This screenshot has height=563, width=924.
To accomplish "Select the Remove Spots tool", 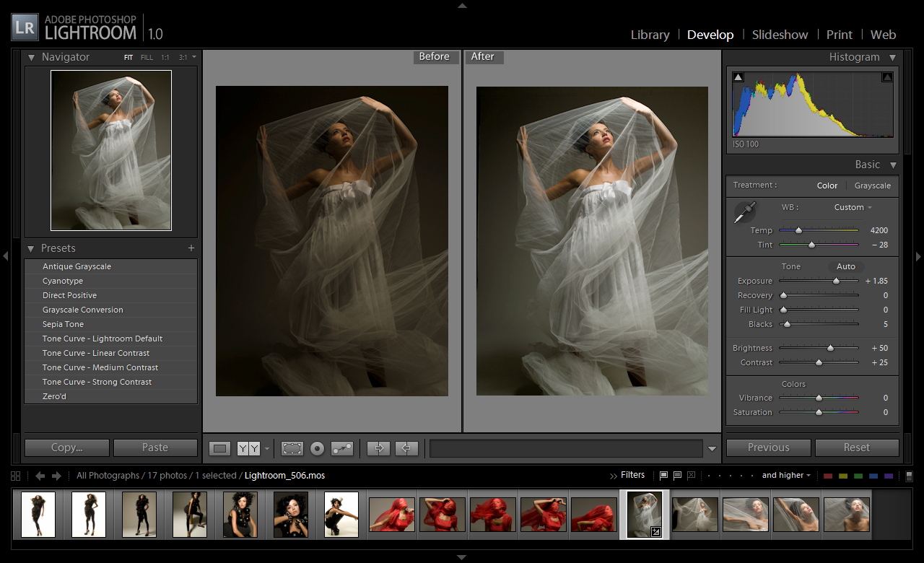I will pyautogui.click(x=342, y=448).
